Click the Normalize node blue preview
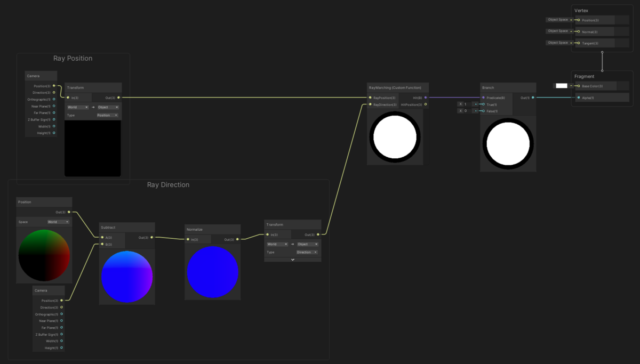The width and height of the screenshot is (640, 364). tap(212, 272)
